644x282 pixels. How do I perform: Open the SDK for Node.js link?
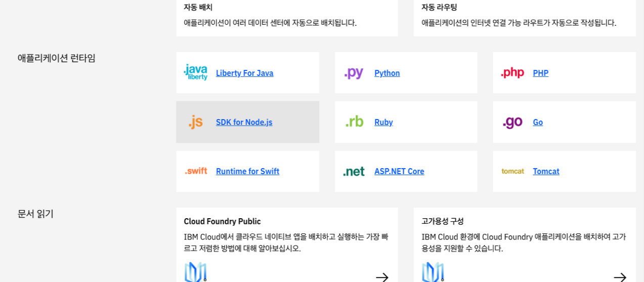244,122
